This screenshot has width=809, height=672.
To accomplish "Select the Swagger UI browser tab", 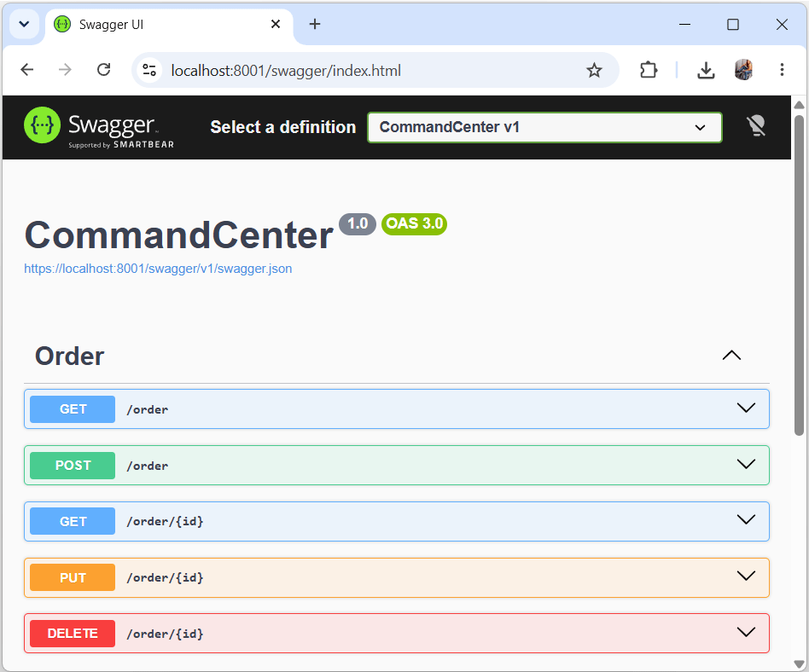I will click(169, 24).
